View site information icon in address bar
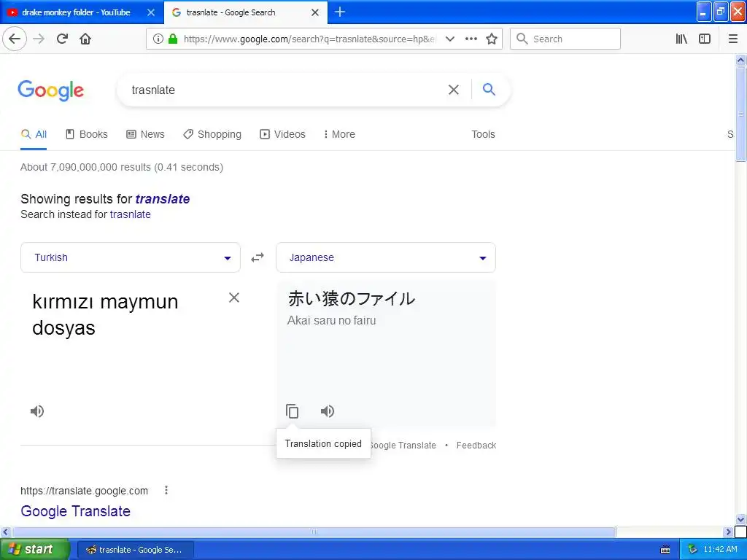This screenshot has width=747, height=560. point(158,39)
